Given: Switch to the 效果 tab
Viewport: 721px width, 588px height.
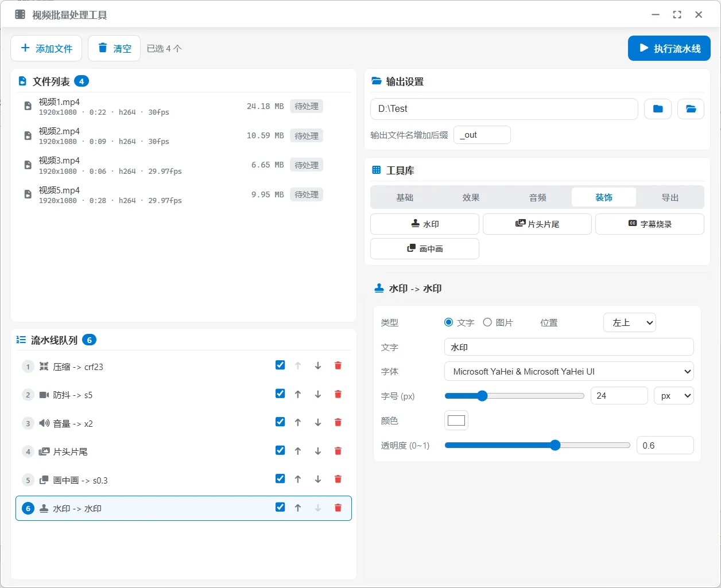Looking at the screenshot, I should [x=471, y=197].
